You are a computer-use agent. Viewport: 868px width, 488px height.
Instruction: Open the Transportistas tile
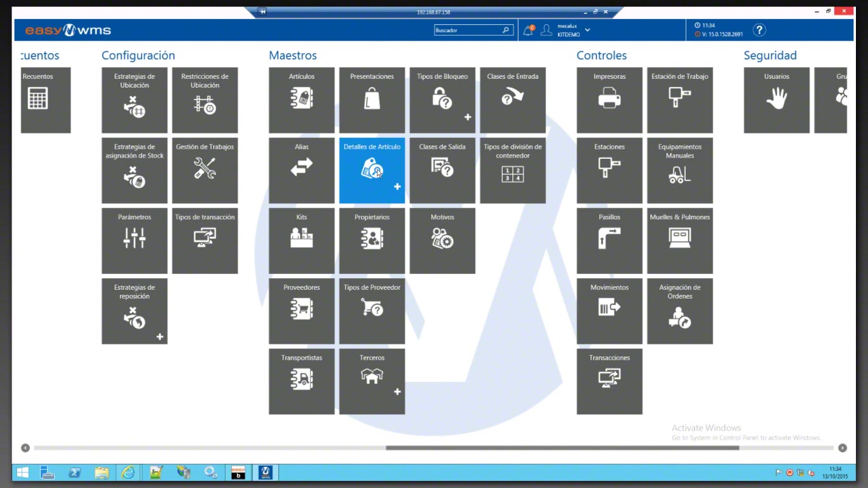302,381
